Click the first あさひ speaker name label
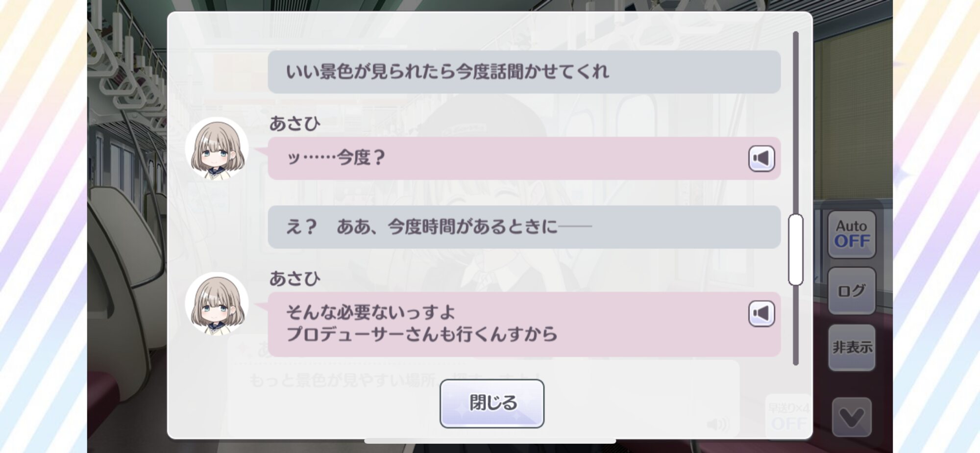The width and height of the screenshot is (980, 453). 294,124
